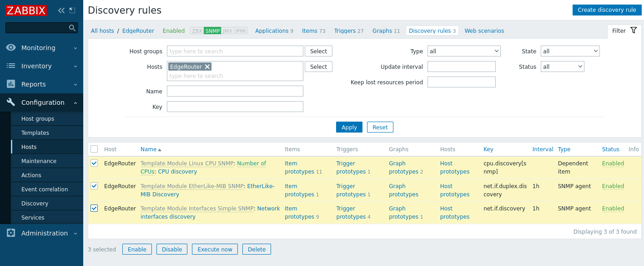644x266 pixels.
Task: Click the Monitoring eye icon
Action: (x=11, y=48)
